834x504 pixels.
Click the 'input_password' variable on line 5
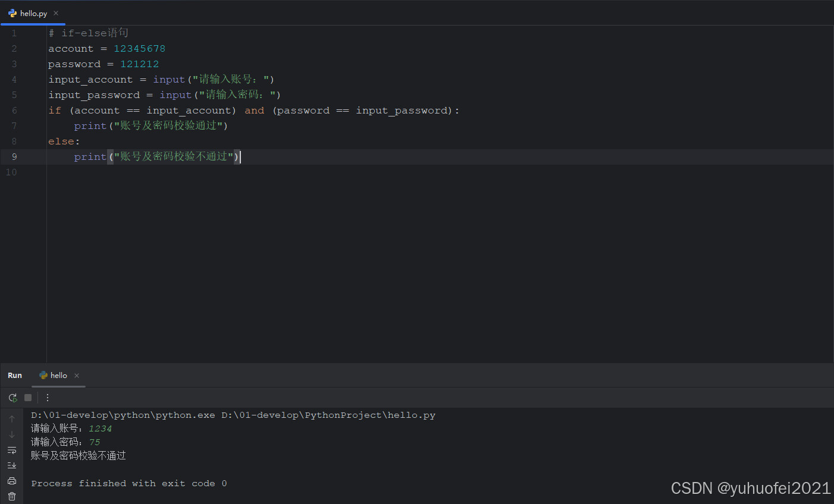coord(94,95)
